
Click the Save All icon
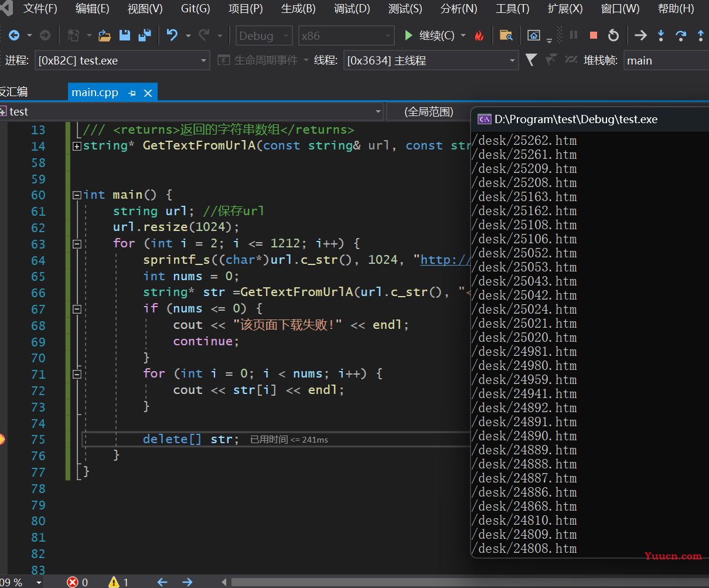(145, 36)
